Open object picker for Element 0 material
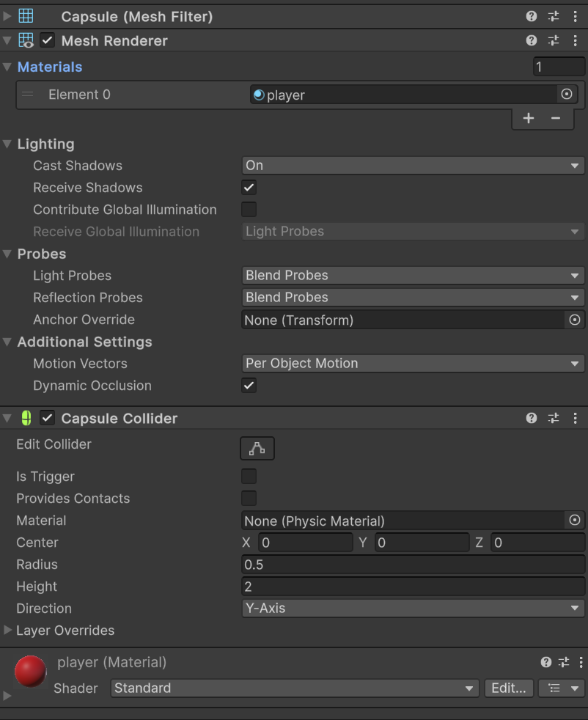The width and height of the screenshot is (588, 720). [x=567, y=94]
